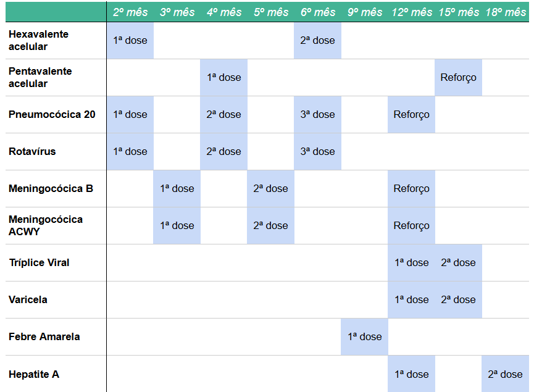534x392 pixels.
Task: Click Febre Amarela 1ª dose cell
Action: (x=364, y=337)
